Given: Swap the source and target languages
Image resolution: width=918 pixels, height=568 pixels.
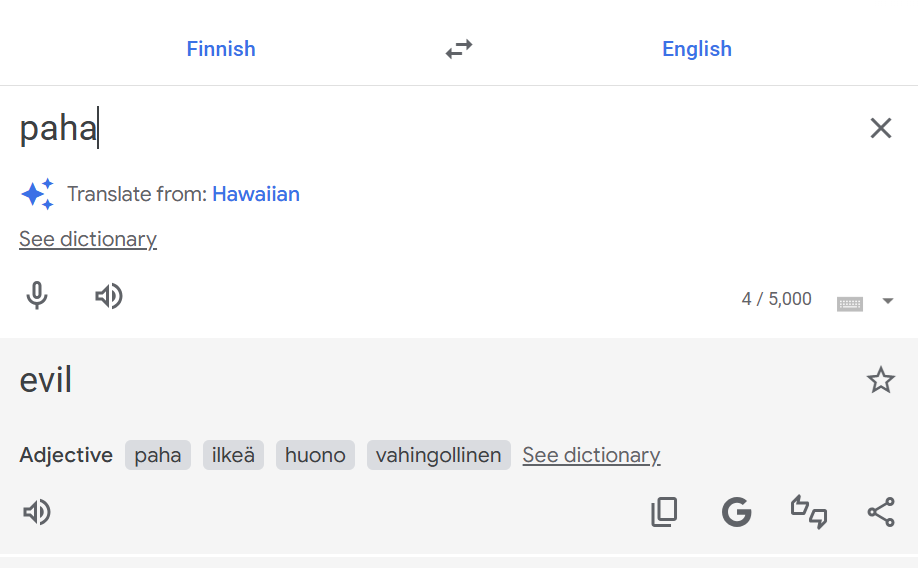Looking at the screenshot, I should [x=459, y=49].
